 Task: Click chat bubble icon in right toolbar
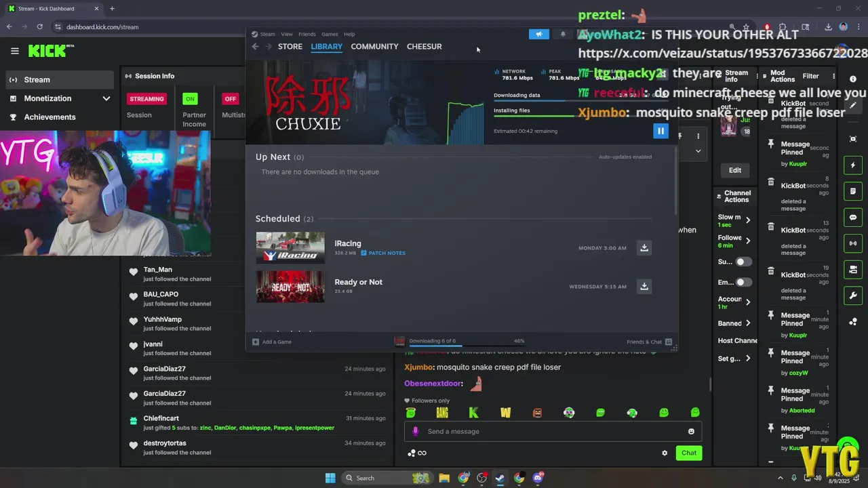(853, 218)
